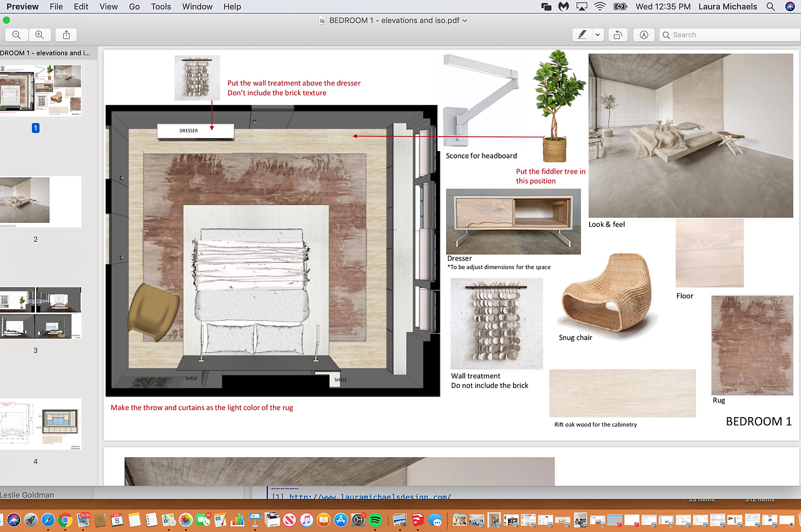801x532 pixels.
Task: Click the Wi-Fi status icon
Action: (x=600, y=7)
